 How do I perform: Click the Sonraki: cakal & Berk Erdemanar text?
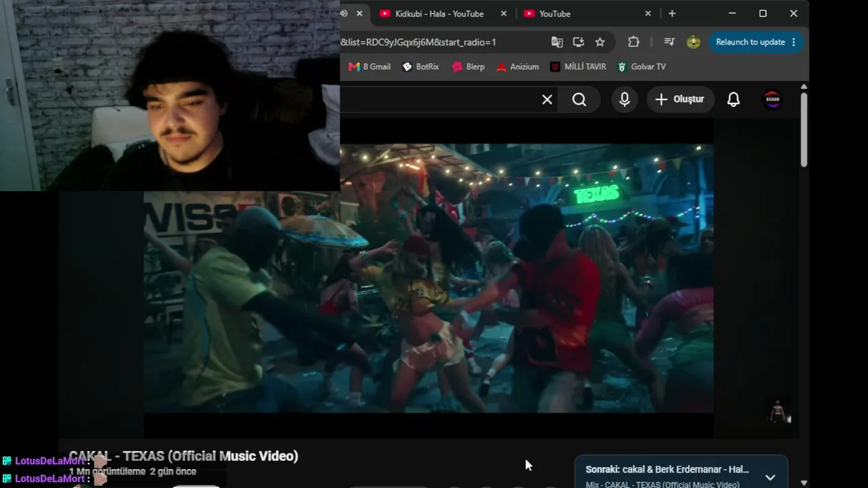[x=667, y=470]
